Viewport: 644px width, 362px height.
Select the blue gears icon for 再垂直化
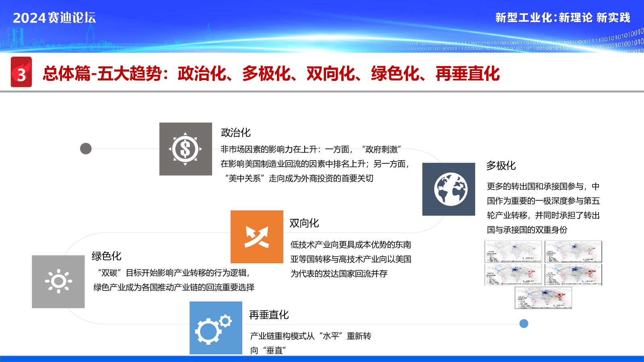point(216,328)
